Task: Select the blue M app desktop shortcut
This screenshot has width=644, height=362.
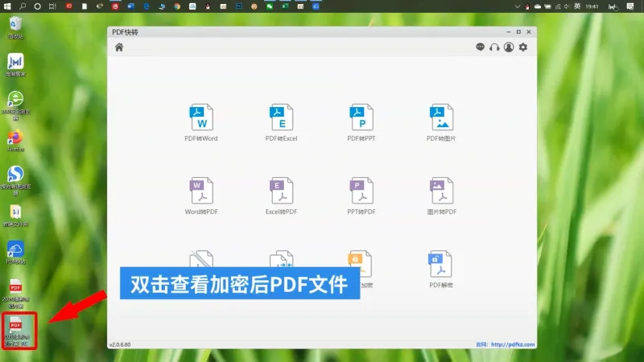Action: click(15, 65)
